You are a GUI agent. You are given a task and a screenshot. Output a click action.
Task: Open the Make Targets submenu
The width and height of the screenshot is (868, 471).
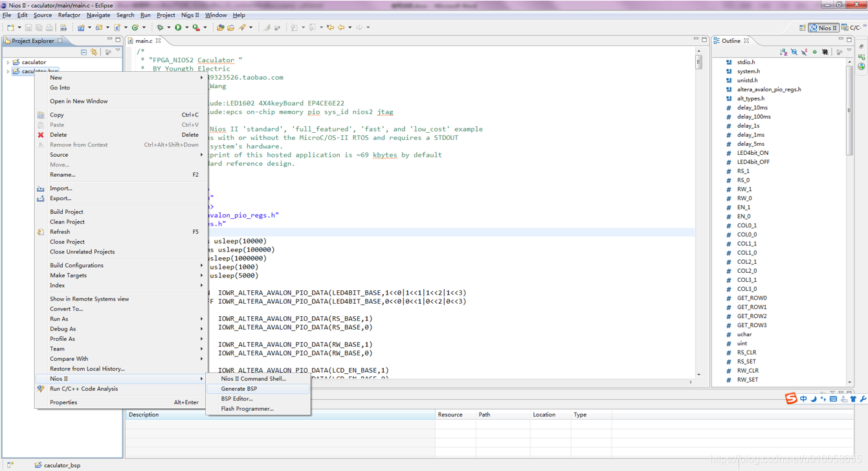click(201, 275)
